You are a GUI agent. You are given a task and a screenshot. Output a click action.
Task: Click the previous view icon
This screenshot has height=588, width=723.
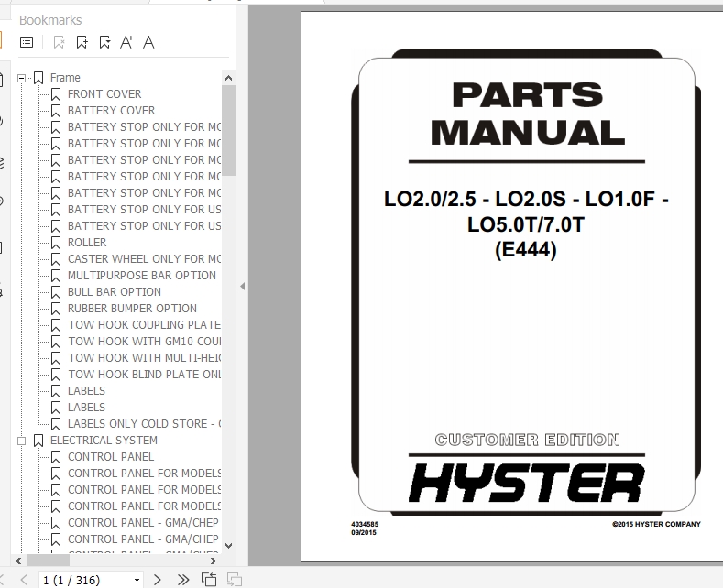[209, 580]
